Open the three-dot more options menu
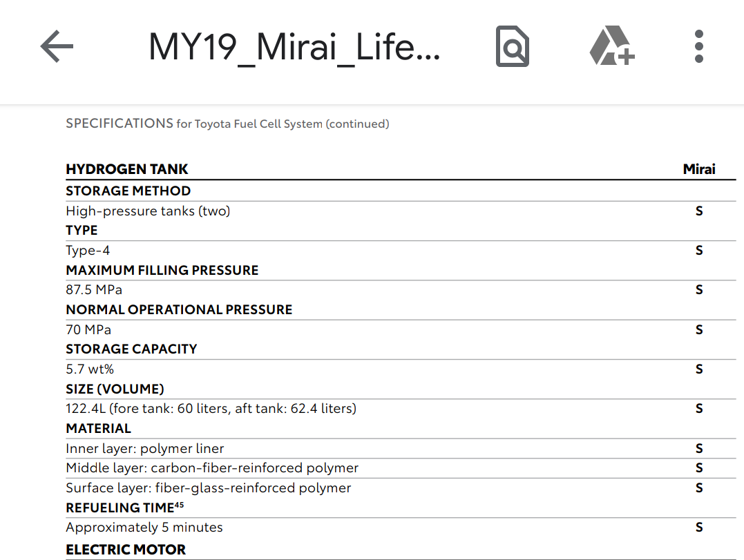Viewport: 744px width, 560px height. (x=698, y=47)
